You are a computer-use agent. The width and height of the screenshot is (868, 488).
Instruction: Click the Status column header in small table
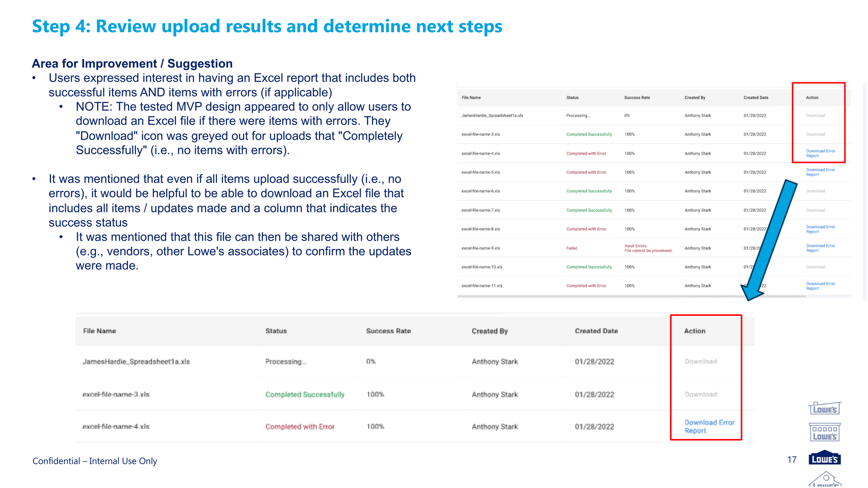click(x=572, y=98)
